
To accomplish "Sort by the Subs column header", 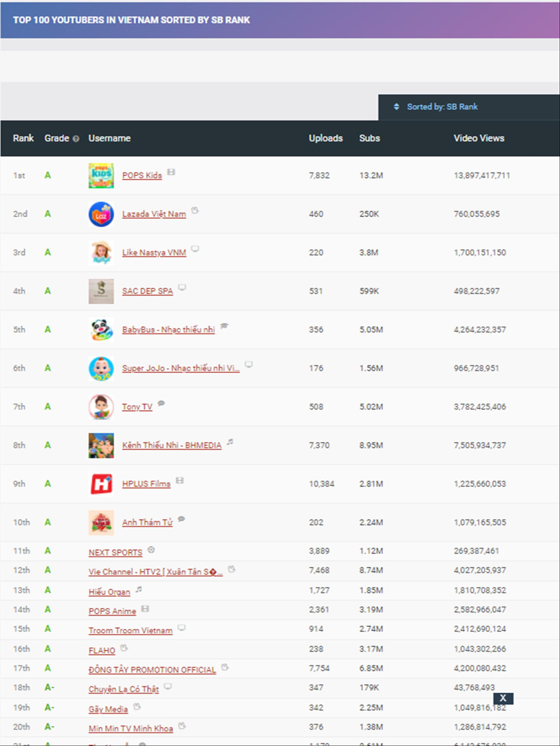I will (369, 138).
